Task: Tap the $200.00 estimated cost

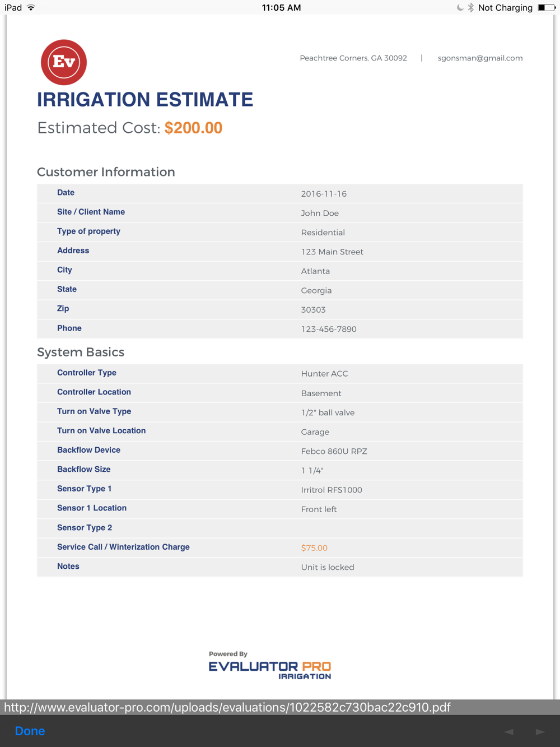Action: (193, 128)
